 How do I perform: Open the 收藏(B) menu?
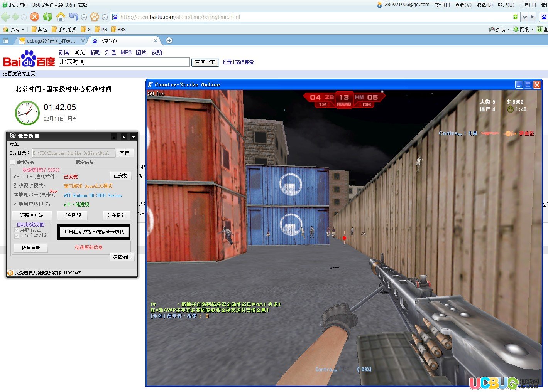(x=485, y=5)
